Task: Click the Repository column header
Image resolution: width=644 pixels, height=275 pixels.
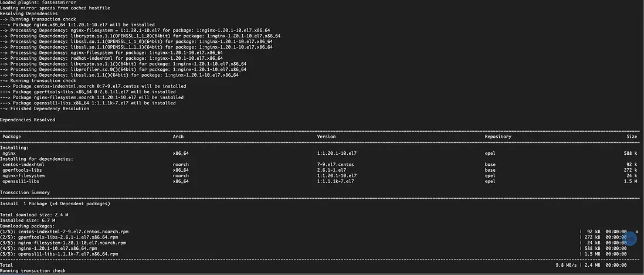Action: point(498,137)
